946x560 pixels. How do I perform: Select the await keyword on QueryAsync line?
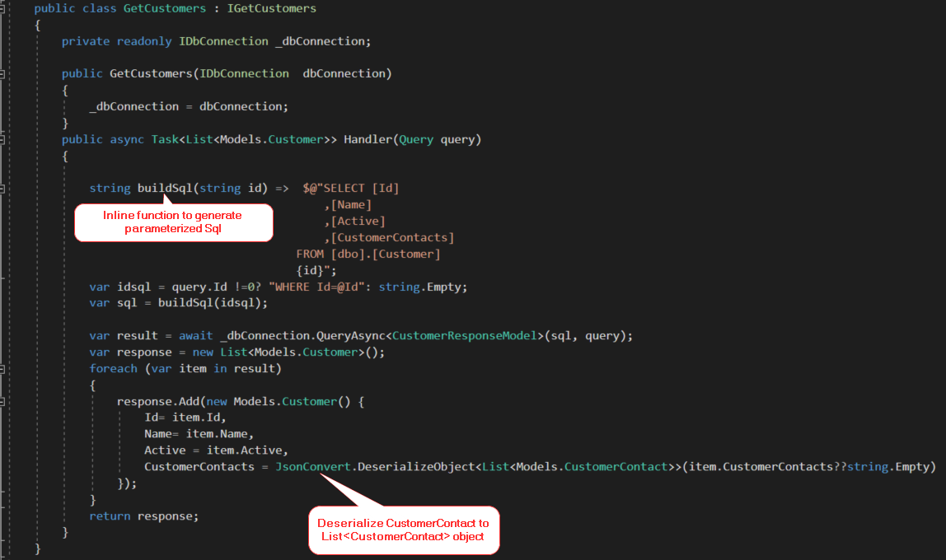(x=195, y=335)
